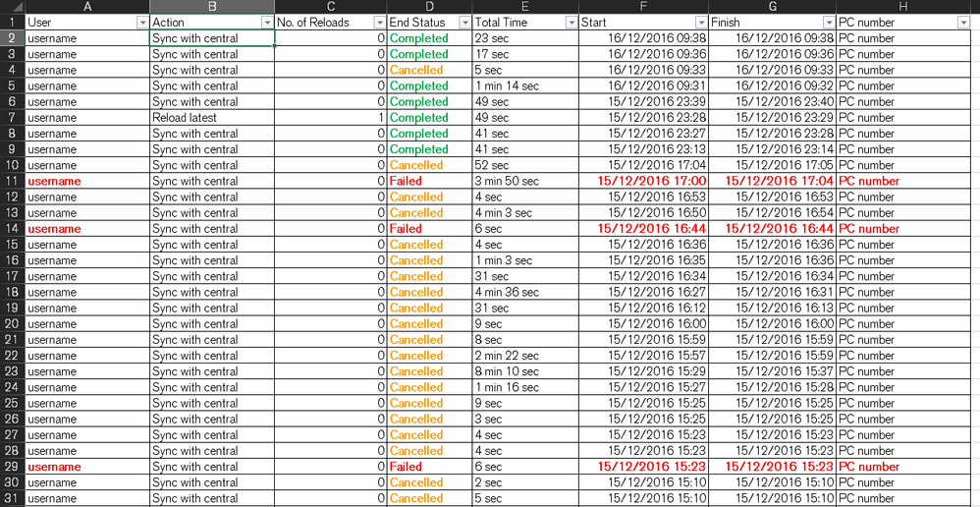Click the '1 min 16 sec' total time cell
The width and height of the screenshot is (980, 507).
click(525, 387)
